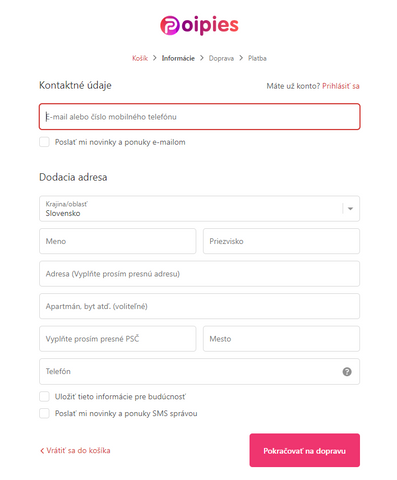
Task: Click the Poipies logo
Action: pos(199,25)
